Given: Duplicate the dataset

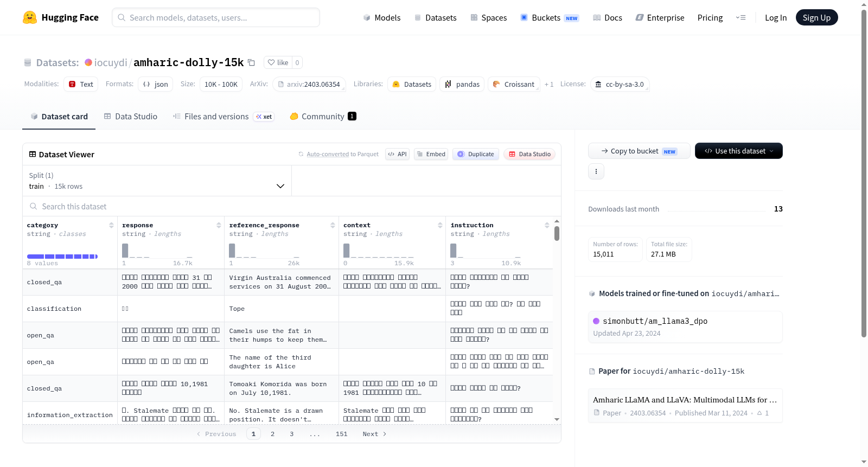Looking at the screenshot, I should (x=476, y=154).
